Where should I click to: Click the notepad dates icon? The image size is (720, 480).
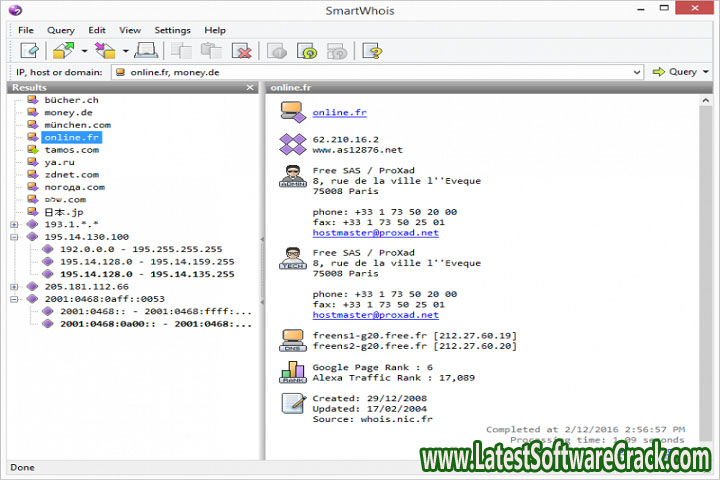293,404
